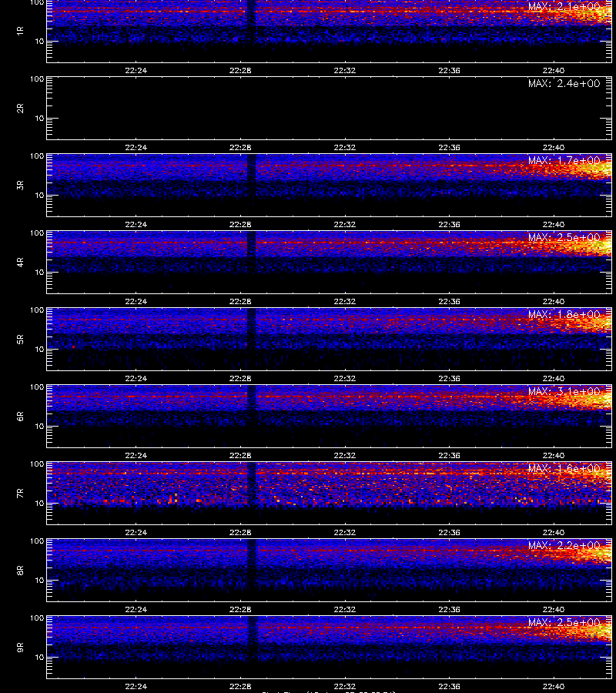Viewport: 616px width, 693px height.
Task: Click the 6R panel axis label
Action: 20,417
